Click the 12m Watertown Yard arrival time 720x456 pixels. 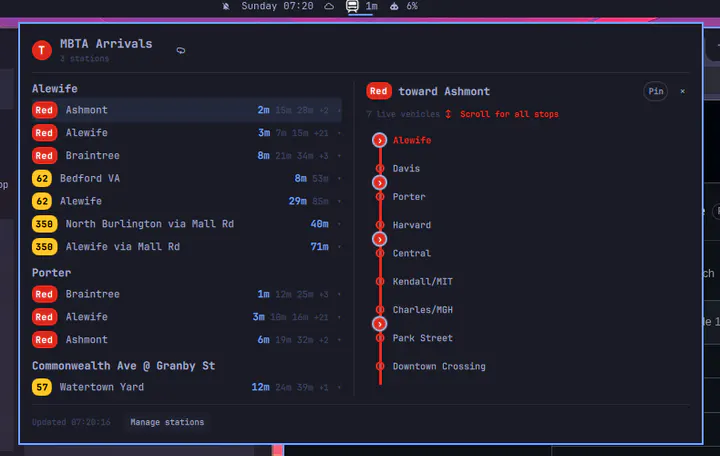pyautogui.click(x=260, y=387)
